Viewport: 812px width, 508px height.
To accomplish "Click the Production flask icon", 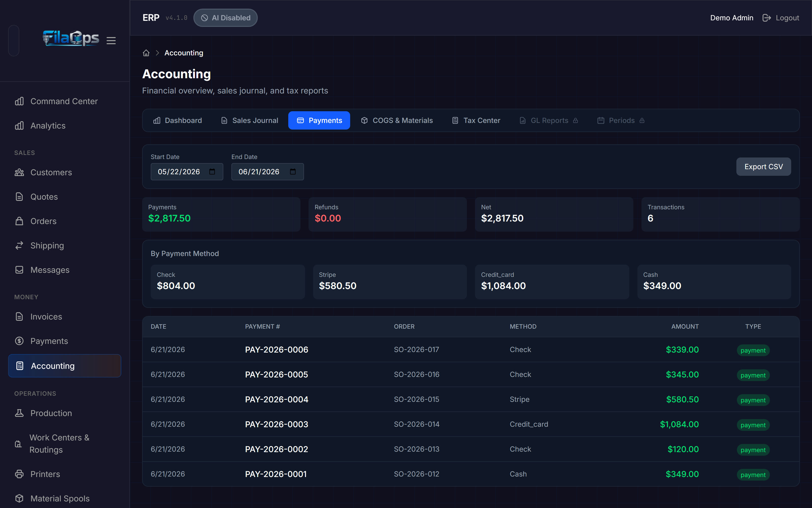I will (20, 413).
